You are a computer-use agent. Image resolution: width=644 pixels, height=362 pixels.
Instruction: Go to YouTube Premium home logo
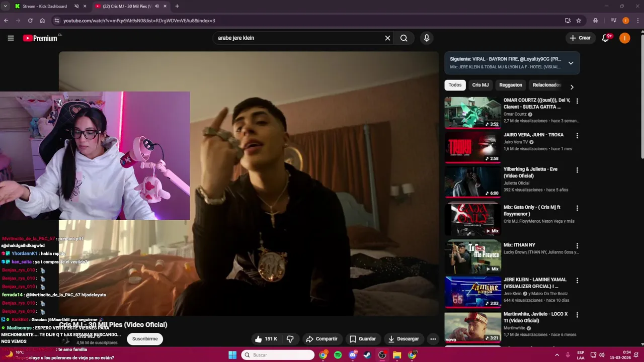(40, 38)
